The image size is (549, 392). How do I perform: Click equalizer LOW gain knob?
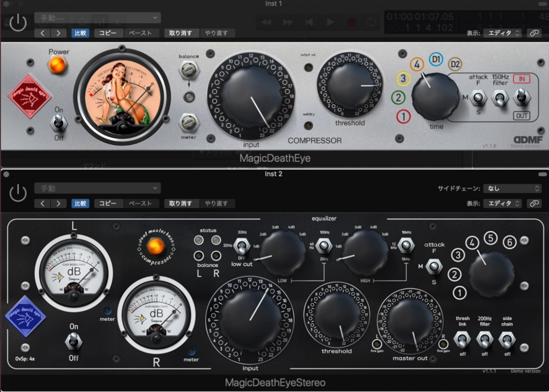[x=283, y=253]
